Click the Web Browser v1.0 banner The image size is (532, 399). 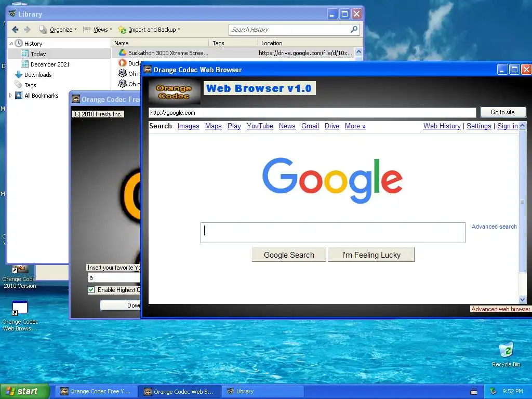[260, 88]
